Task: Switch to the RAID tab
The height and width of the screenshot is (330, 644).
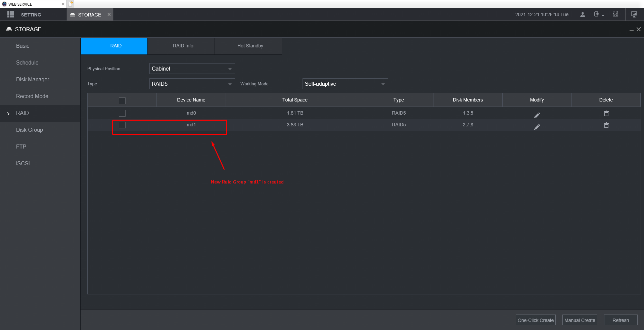Action: (114, 46)
